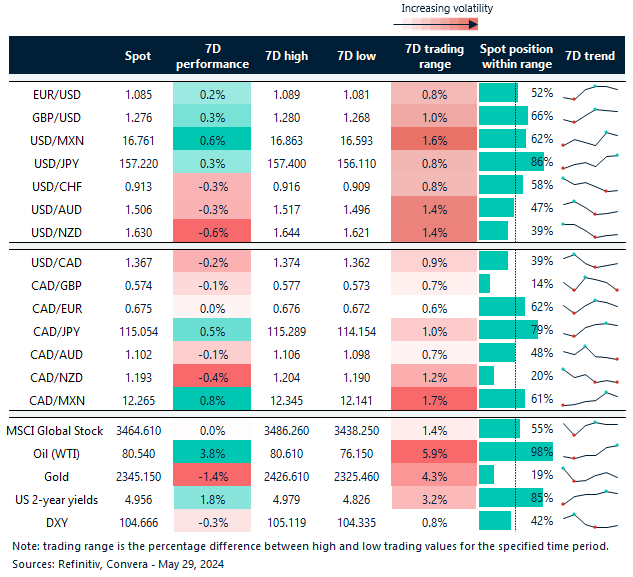Screen dimensions: 633x577
Task: Select the 7D performance column header
Action: 212,56
